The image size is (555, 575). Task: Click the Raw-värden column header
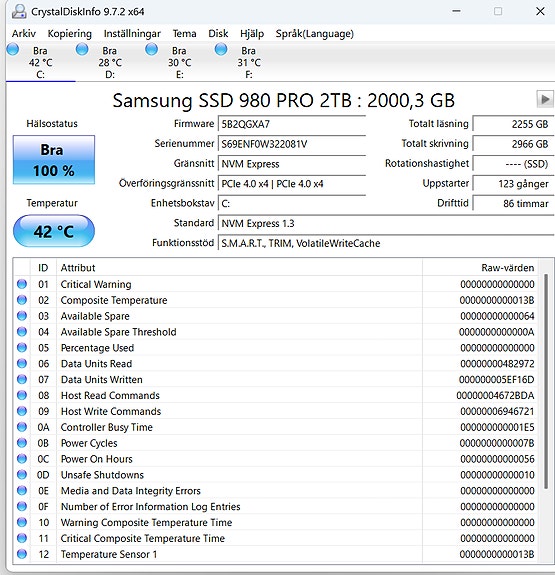pyautogui.click(x=508, y=268)
